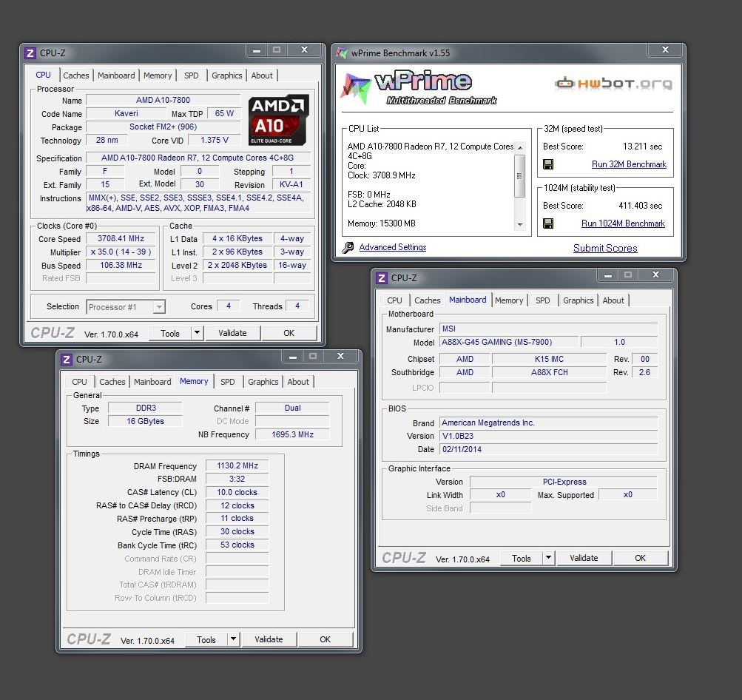Open Advanced Settings link in wPrime

pos(393,247)
